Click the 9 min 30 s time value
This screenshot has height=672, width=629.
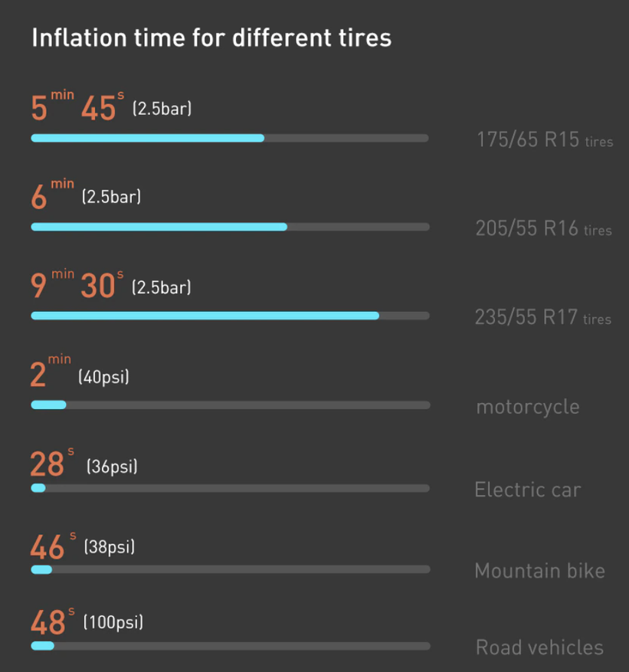(x=77, y=284)
